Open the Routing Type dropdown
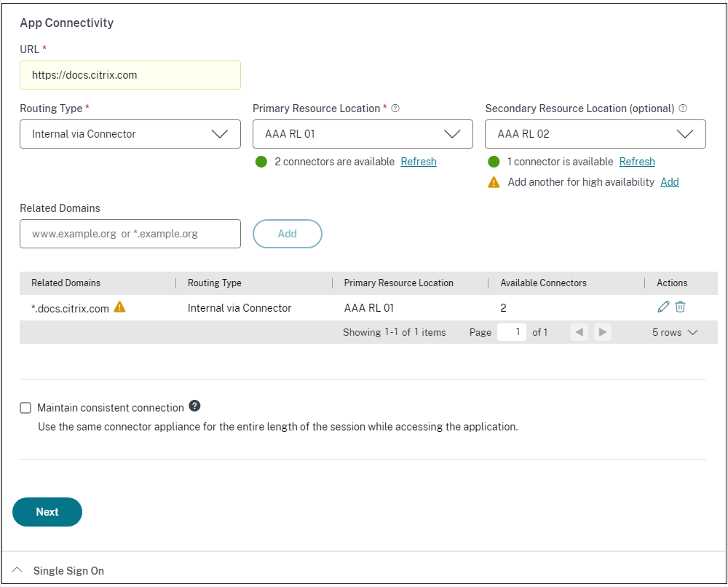Image resolution: width=728 pixels, height=587 pixels. pos(130,134)
